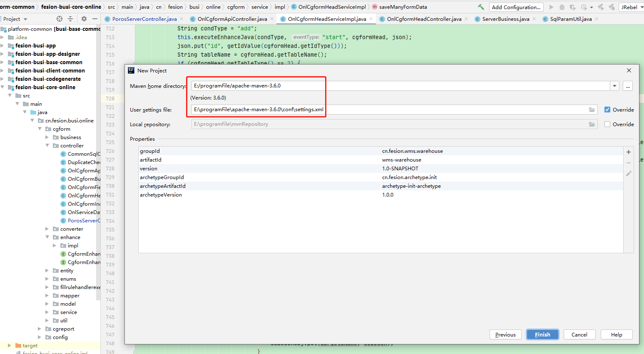Click the Profiler icon with dropdown

point(587,7)
